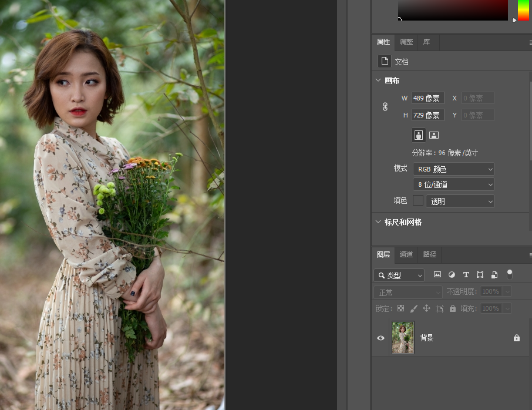532x410 pixels.
Task: Open the 类型 layer filter dropdown
Action: point(399,275)
